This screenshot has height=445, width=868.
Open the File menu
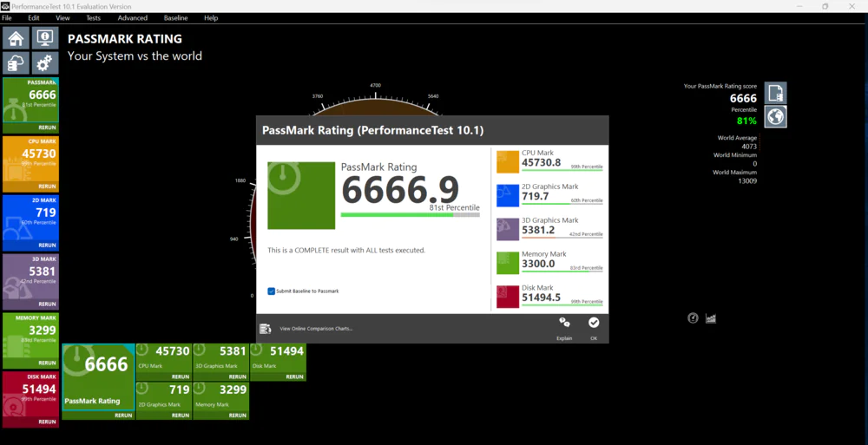[x=7, y=17]
